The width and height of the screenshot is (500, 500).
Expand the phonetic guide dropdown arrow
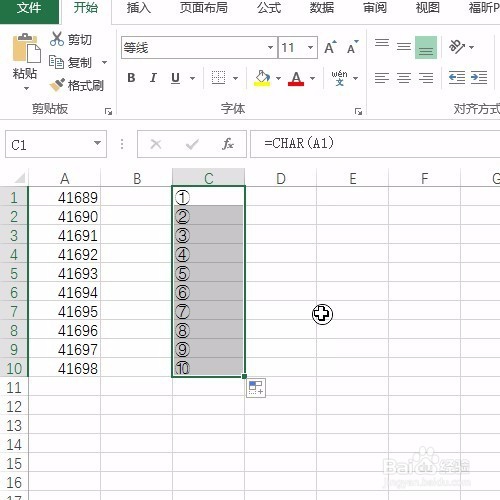pyautogui.click(x=355, y=78)
